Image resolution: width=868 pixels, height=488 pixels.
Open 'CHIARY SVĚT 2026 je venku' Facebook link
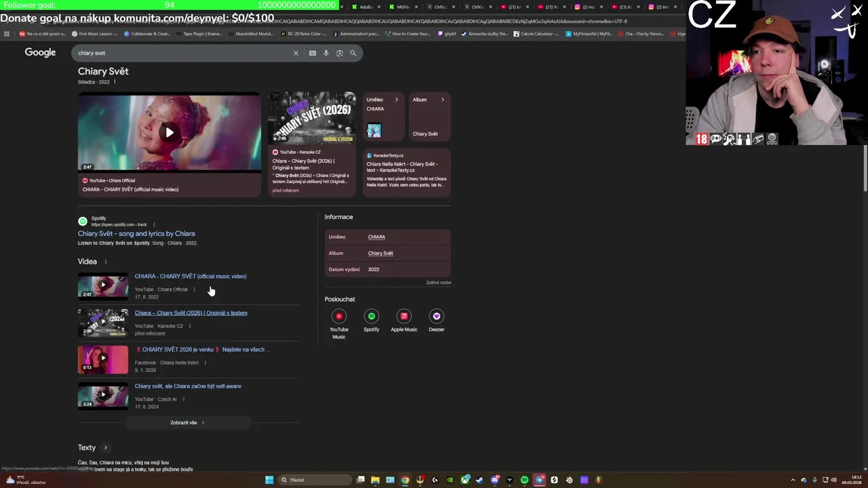pyautogui.click(x=203, y=349)
